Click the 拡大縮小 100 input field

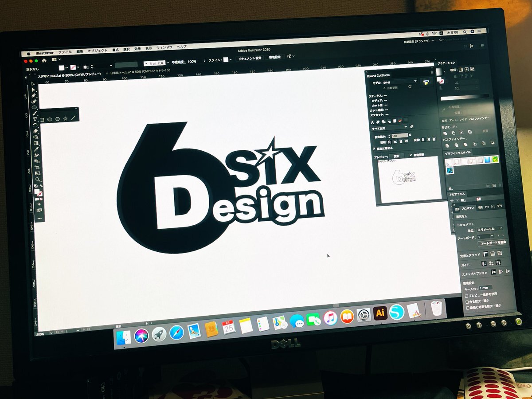click(x=400, y=136)
